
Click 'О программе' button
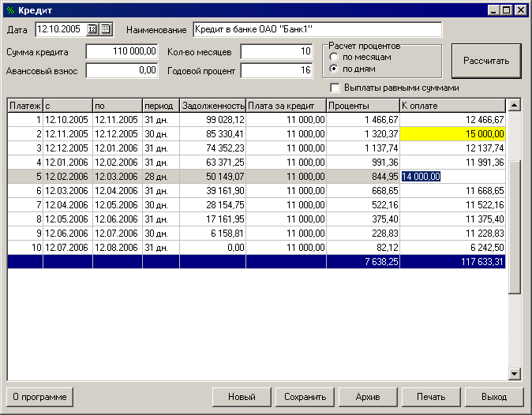(39, 397)
